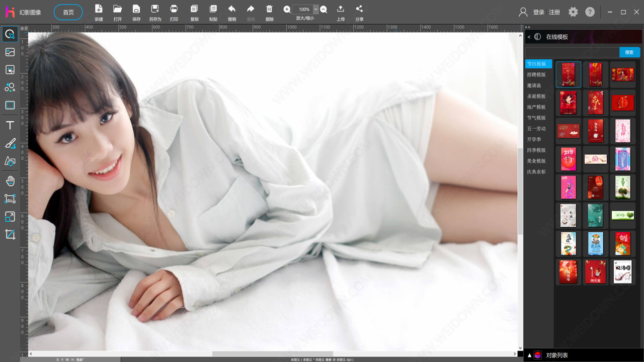Click the 新建 new file icon
Screen dimensions: 644x362
(x=99, y=9)
